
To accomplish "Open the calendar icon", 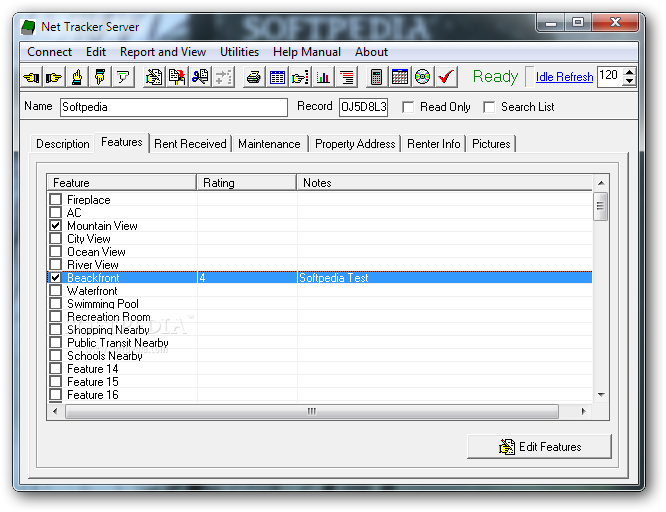I will 400,77.
